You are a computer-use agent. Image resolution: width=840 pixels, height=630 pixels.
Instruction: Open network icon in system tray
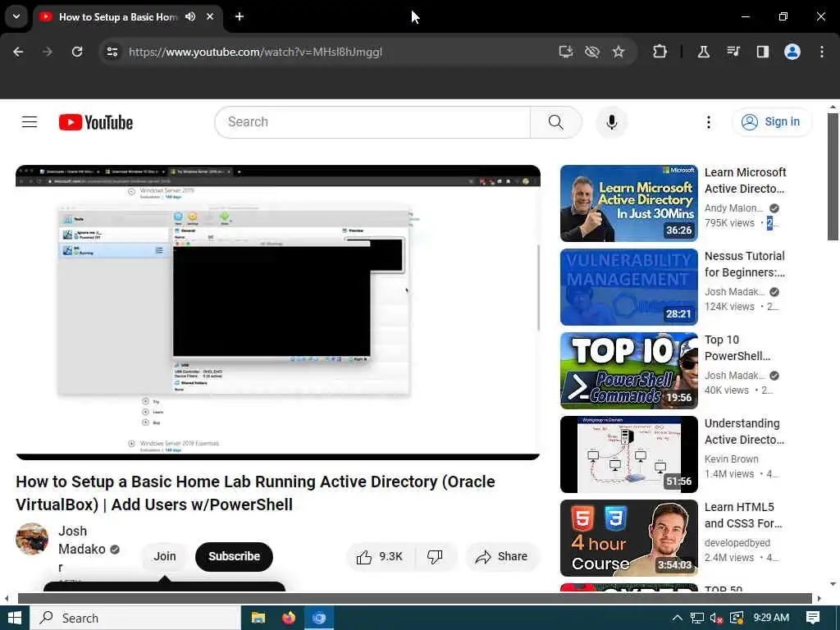click(x=697, y=618)
